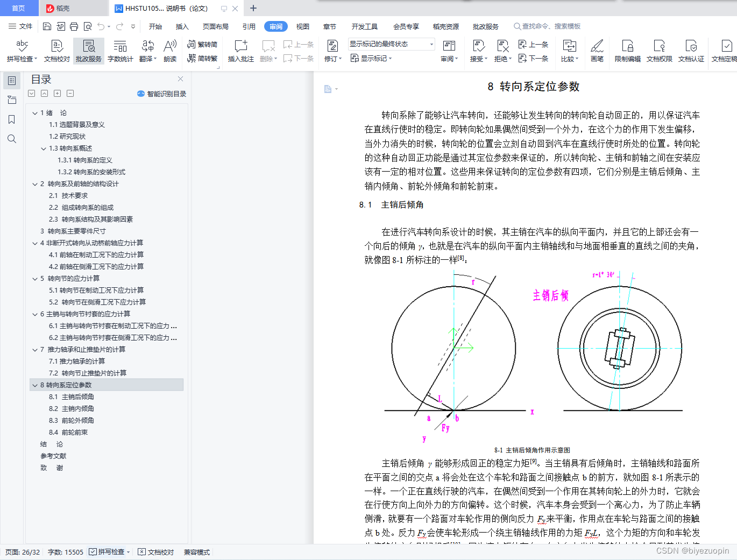Screen dimensions: 737x560
Task: Start the 朗读 read-aloud tool
Action: coord(170,51)
